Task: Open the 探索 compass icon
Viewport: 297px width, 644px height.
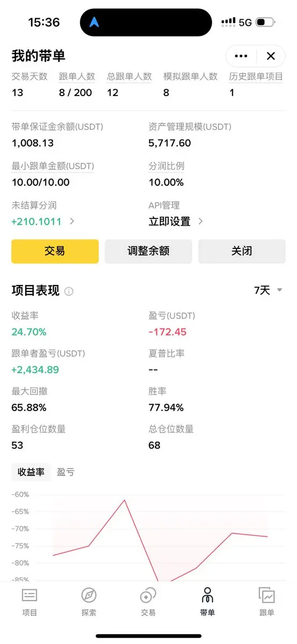Action: [x=89, y=595]
